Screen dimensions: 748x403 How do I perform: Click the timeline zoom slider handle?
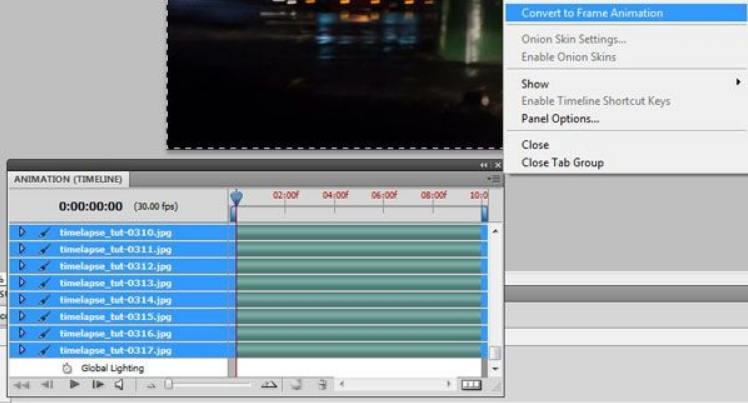coord(168,384)
